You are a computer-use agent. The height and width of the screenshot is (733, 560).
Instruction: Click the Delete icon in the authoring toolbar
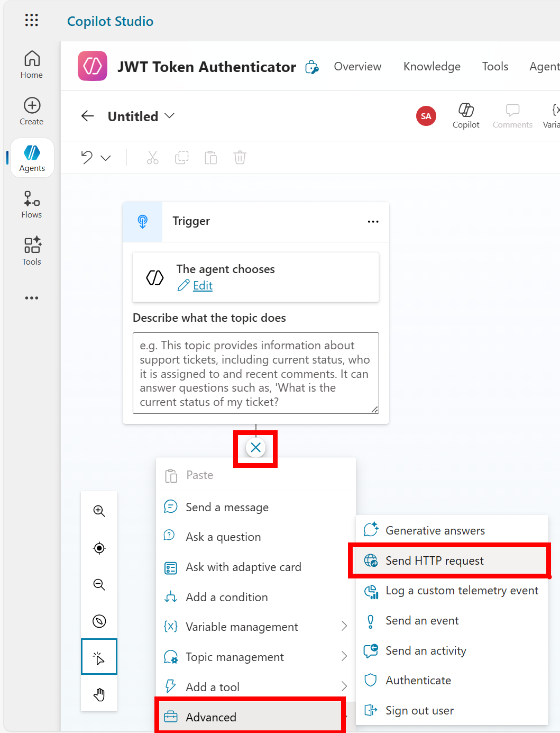point(240,157)
